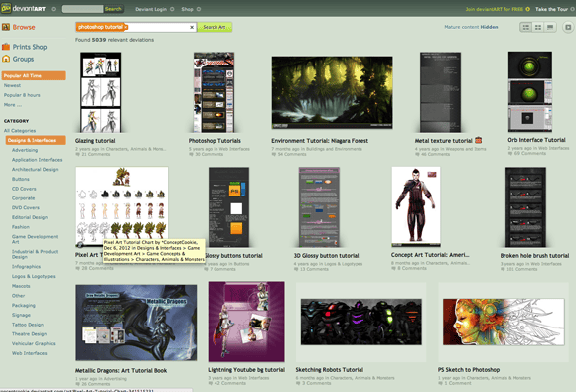Open the Broken hole brush tutorial thumbnail
Screen dimensions: 576x392
[525, 207]
